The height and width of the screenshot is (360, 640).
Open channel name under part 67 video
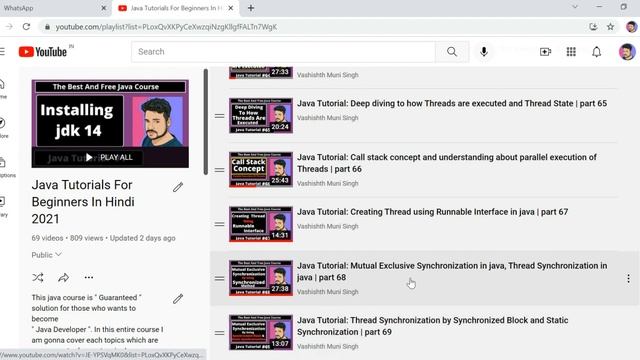point(327,226)
